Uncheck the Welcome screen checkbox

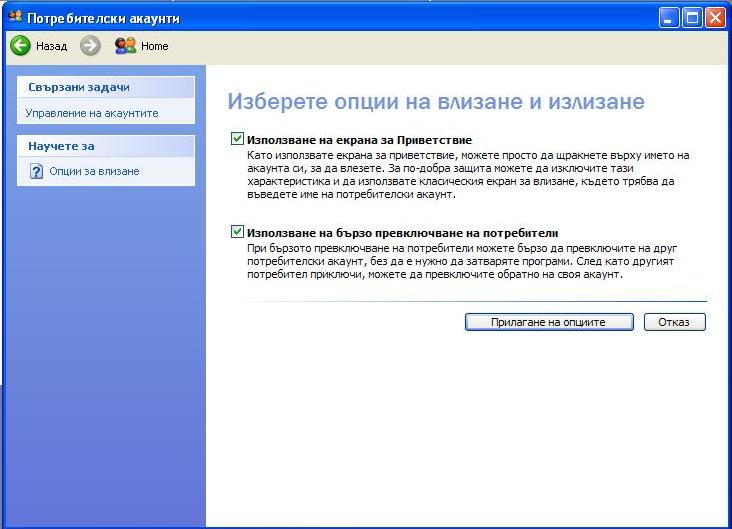(237, 140)
